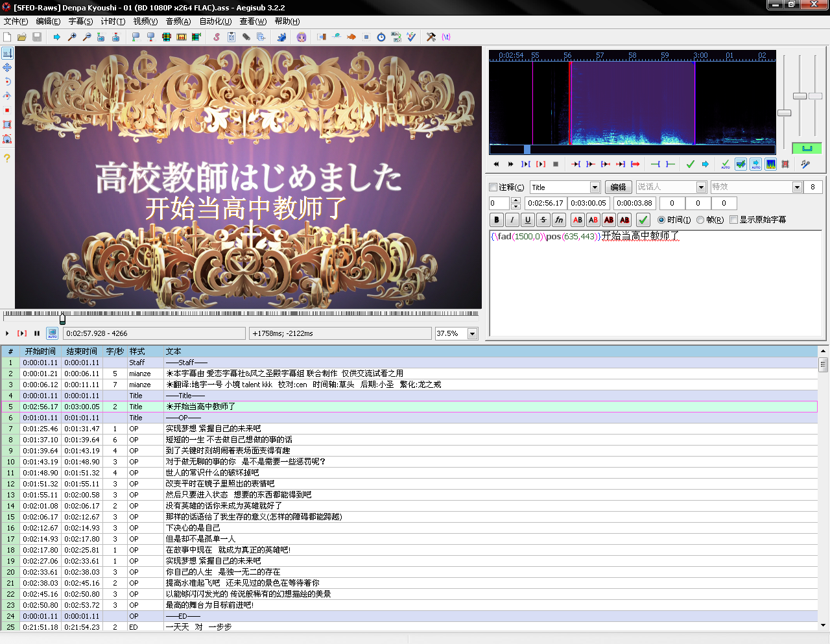Screen dimensions: 830x644
Task: Open the Attachments paperclip icon
Action: [x=246, y=37]
